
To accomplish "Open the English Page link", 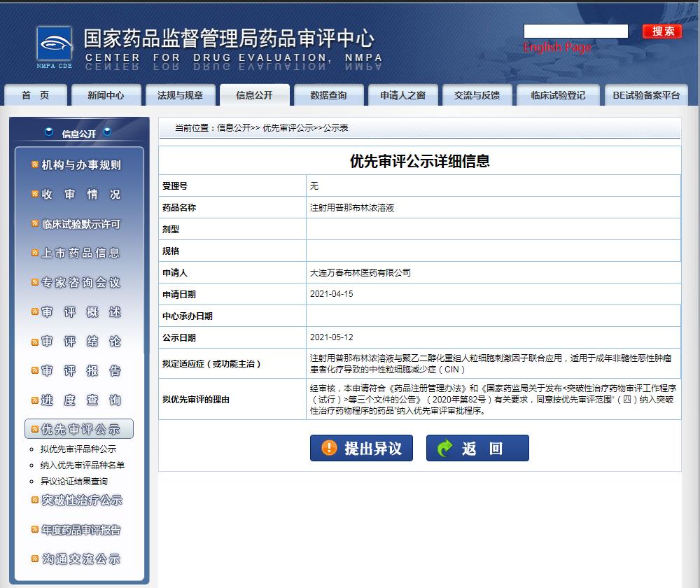I will [557, 48].
